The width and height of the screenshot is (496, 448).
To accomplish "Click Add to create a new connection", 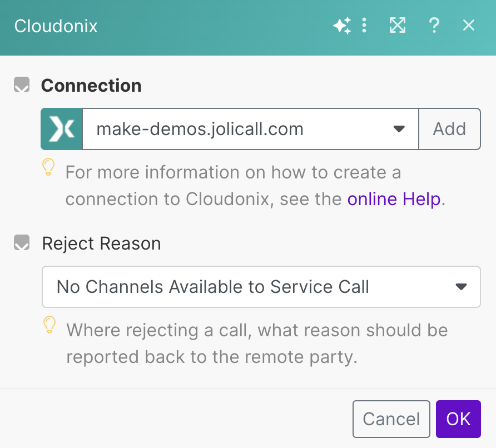I will [449, 130].
